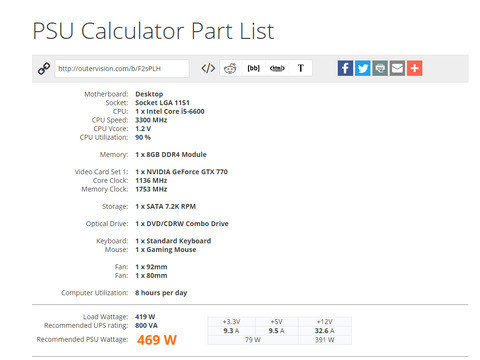
Task: Select the share URL input field
Action: click(x=122, y=68)
